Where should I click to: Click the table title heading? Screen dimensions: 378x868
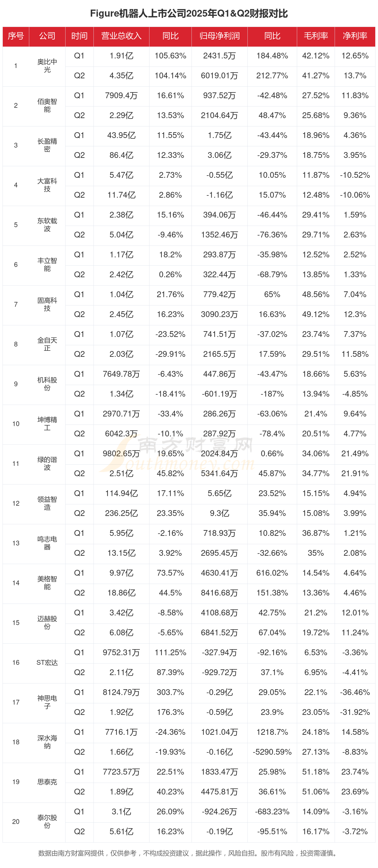coord(189,14)
